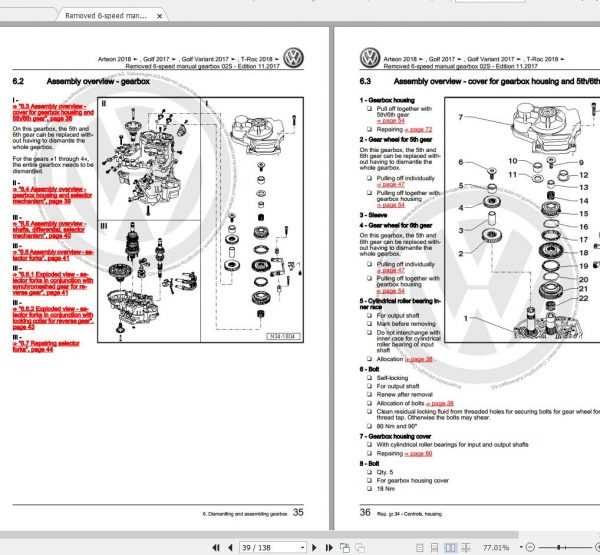Go to first page using double-arrow button
Viewport: 600px width, 555px height.
216,548
